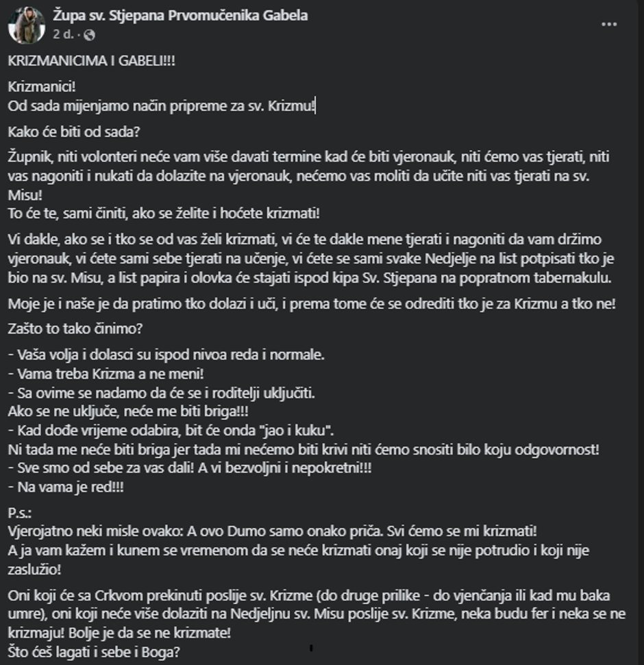Click the "KRIZMANICIMA I GABELI!!!" headline
The image size is (644, 665).
(91, 61)
